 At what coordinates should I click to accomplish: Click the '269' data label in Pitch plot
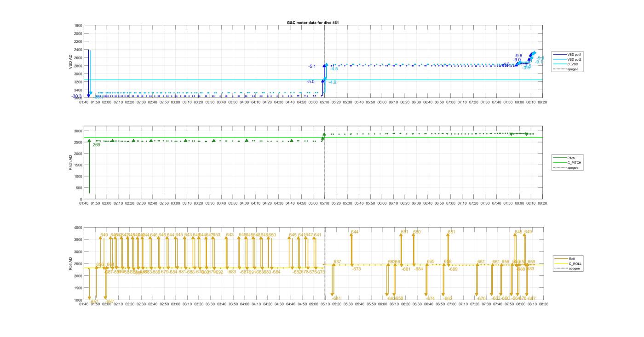pyautogui.click(x=97, y=145)
